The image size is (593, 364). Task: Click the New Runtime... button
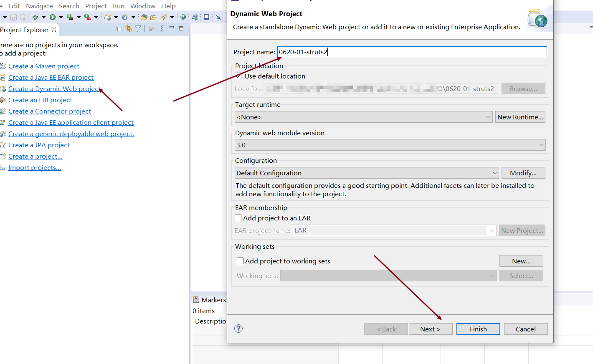520,117
